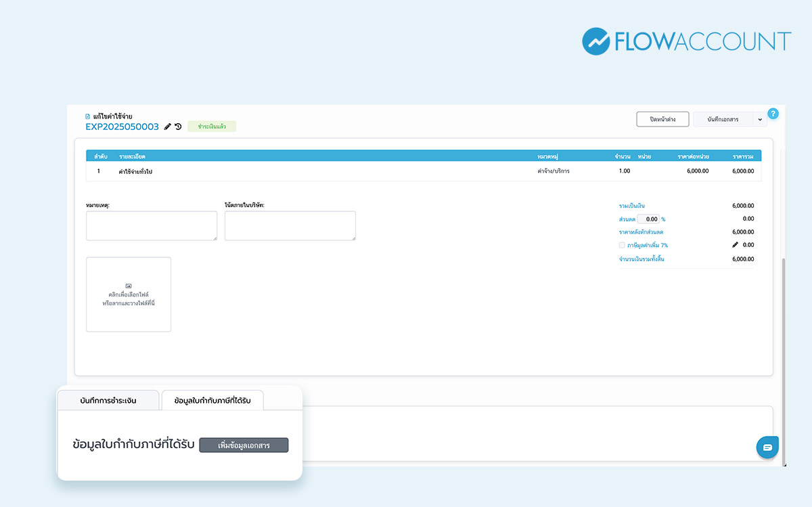
Task: Open document history clock icon
Action: coord(178,127)
